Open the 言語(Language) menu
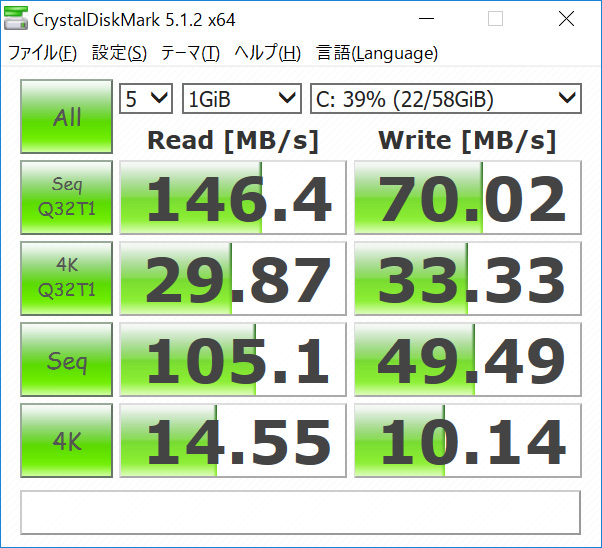The height and width of the screenshot is (548, 602). coord(377,53)
